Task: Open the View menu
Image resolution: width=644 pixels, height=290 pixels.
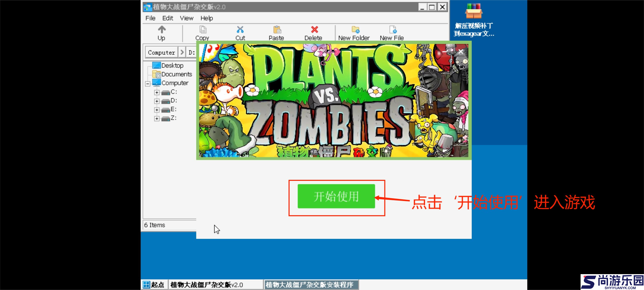Action: (187, 18)
